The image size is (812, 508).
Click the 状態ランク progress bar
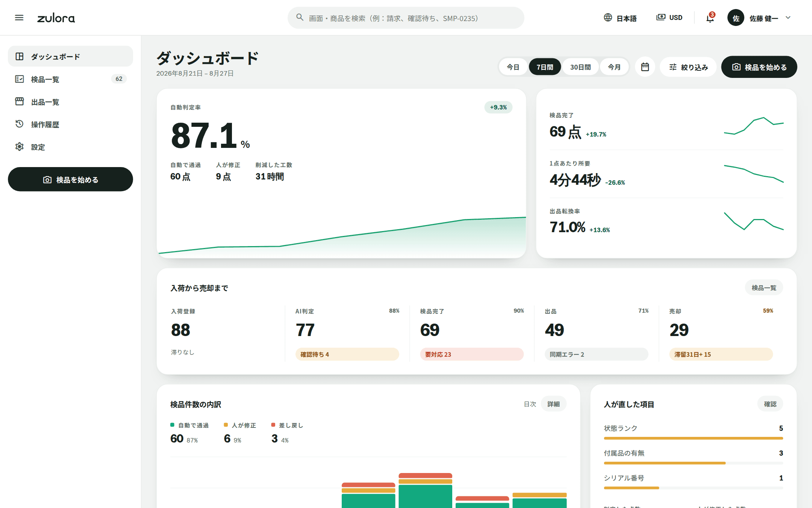694,438
